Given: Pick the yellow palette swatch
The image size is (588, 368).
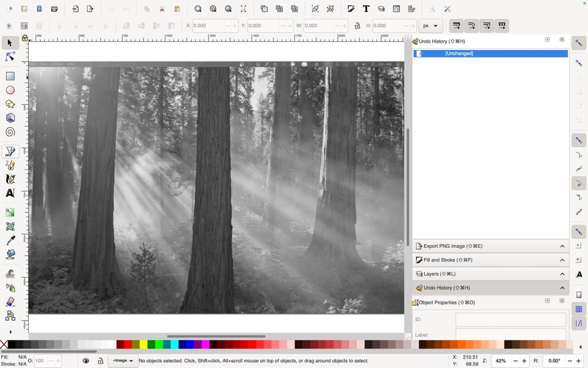Looking at the screenshot, I should click(143, 344).
